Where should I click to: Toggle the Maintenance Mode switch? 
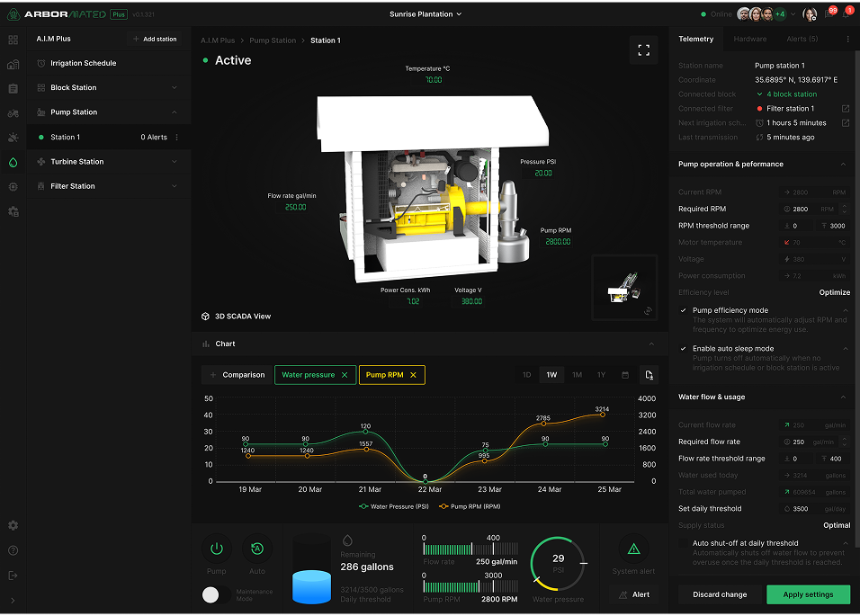(216, 594)
